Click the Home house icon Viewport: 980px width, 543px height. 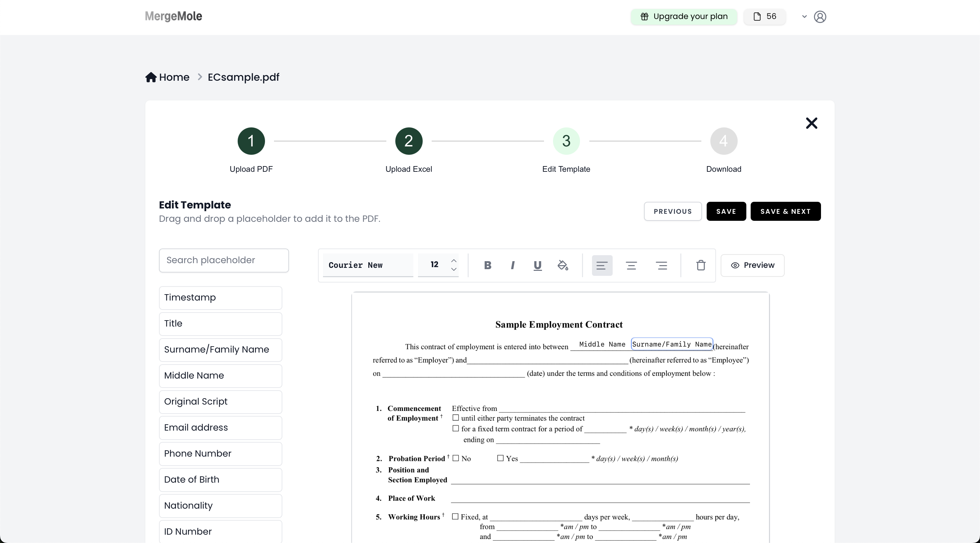click(151, 77)
